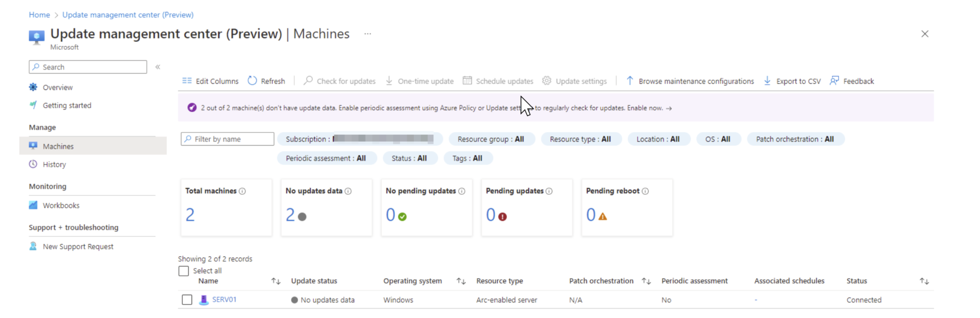Open the Location filter

[x=658, y=139]
